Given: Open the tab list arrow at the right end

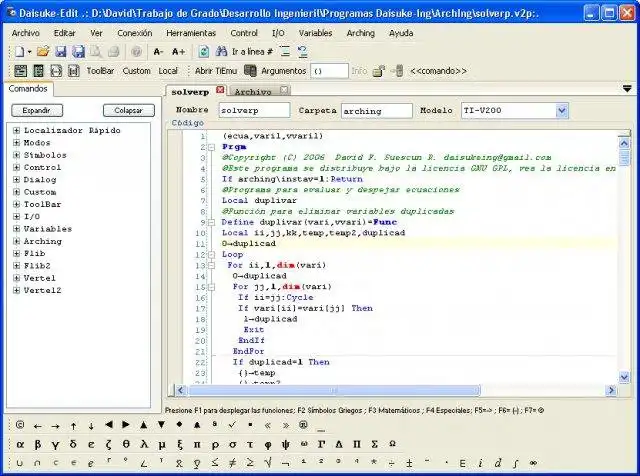Looking at the screenshot, I should (x=627, y=89).
